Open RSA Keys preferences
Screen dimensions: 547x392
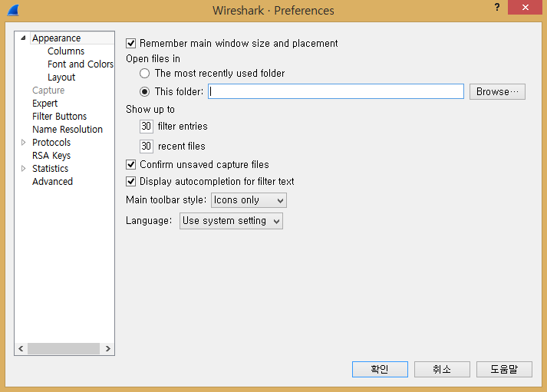pyautogui.click(x=51, y=156)
